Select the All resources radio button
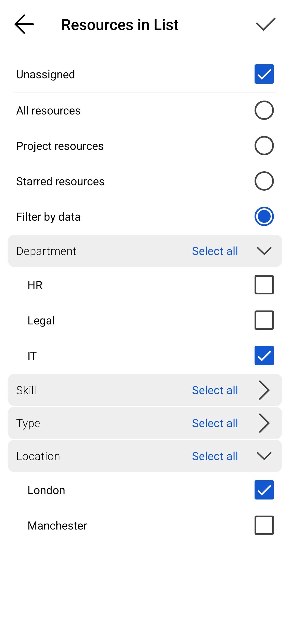This screenshot has height=644, width=290. click(264, 110)
